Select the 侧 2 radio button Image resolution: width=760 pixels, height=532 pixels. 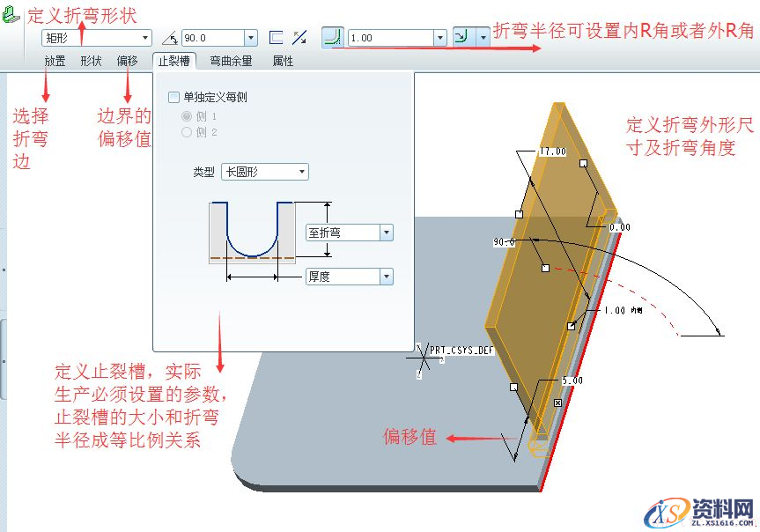pyautogui.click(x=185, y=132)
